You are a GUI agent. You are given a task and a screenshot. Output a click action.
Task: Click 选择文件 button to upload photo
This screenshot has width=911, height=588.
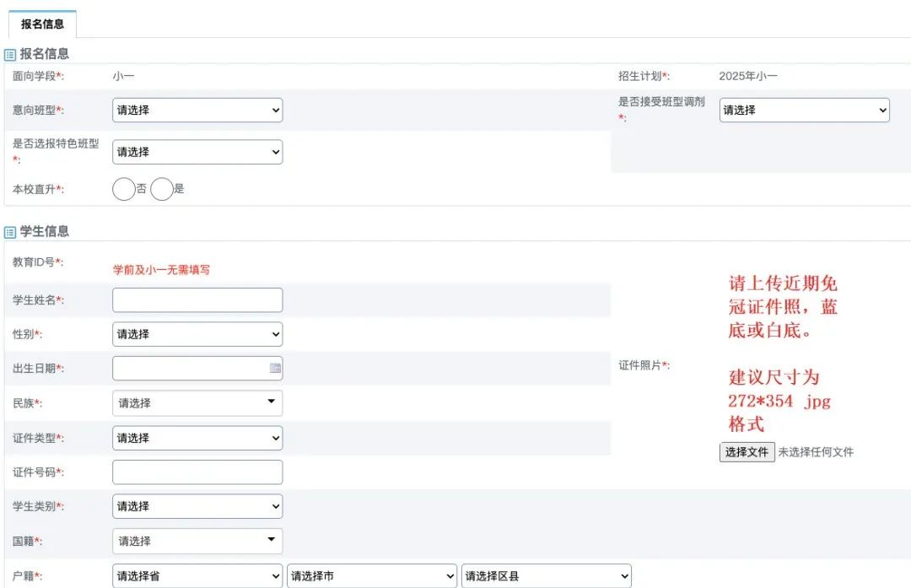[x=747, y=452]
